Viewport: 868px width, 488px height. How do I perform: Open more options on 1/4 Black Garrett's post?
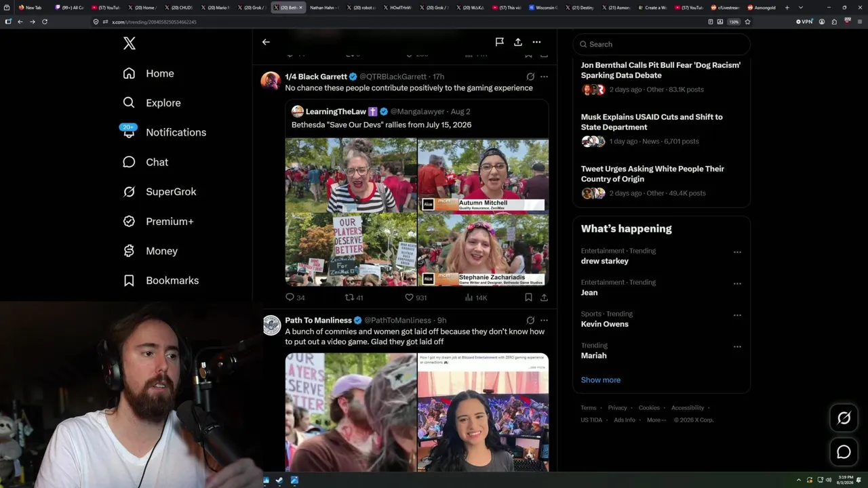pos(544,77)
